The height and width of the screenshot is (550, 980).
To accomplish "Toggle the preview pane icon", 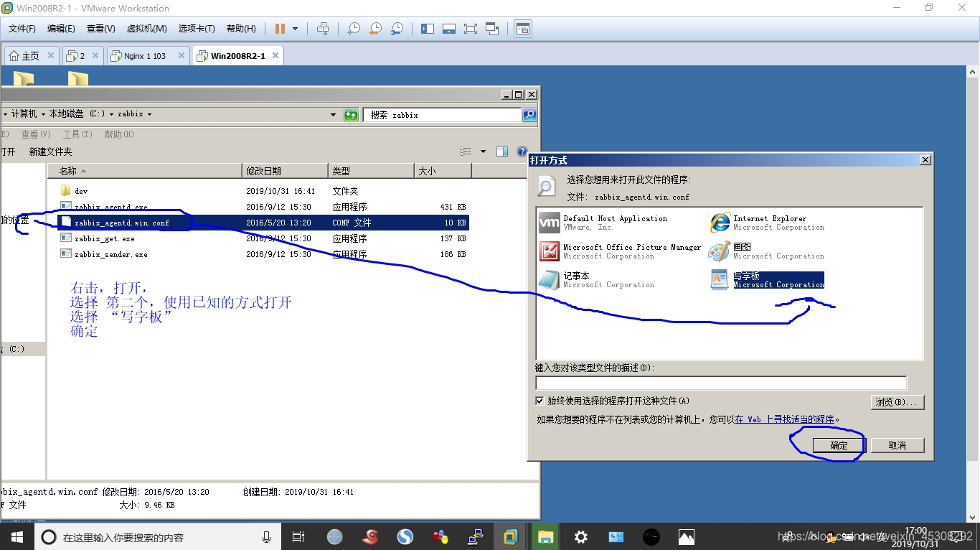I will (502, 152).
